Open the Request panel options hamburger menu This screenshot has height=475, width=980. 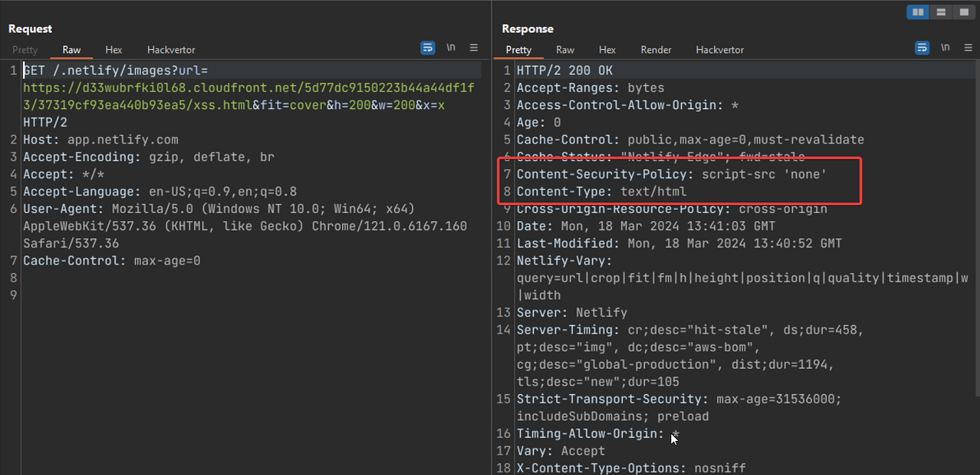click(474, 48)
